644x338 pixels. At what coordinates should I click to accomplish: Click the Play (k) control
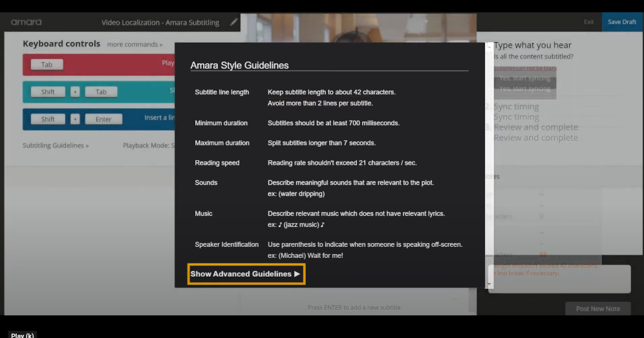23,335
